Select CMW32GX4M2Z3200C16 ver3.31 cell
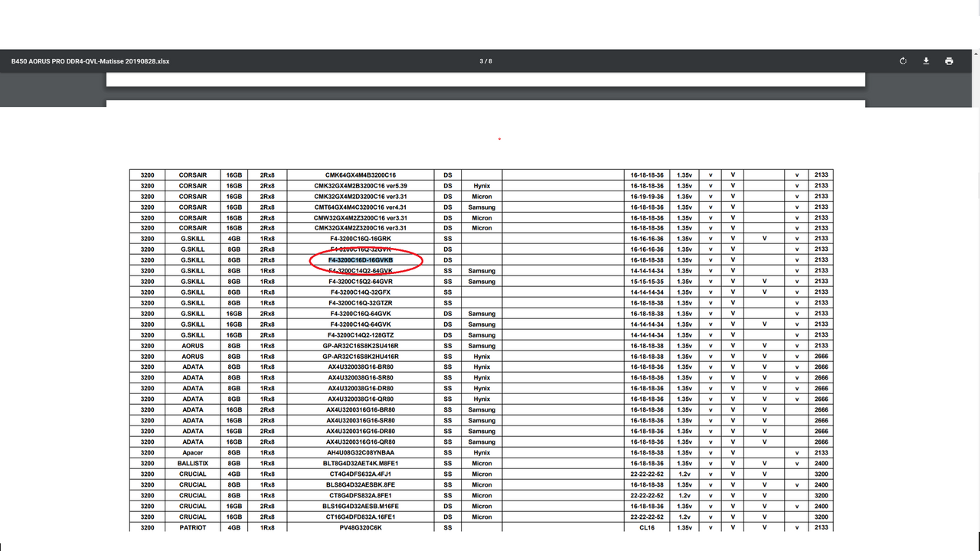This screenshot has height=551, width=980. [361, 218]
